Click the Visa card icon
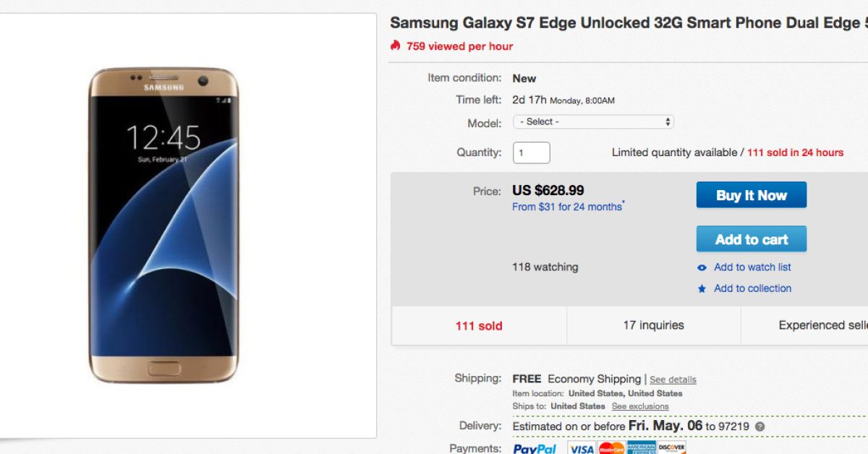This screenshot has width=868, height=454. 581,448
